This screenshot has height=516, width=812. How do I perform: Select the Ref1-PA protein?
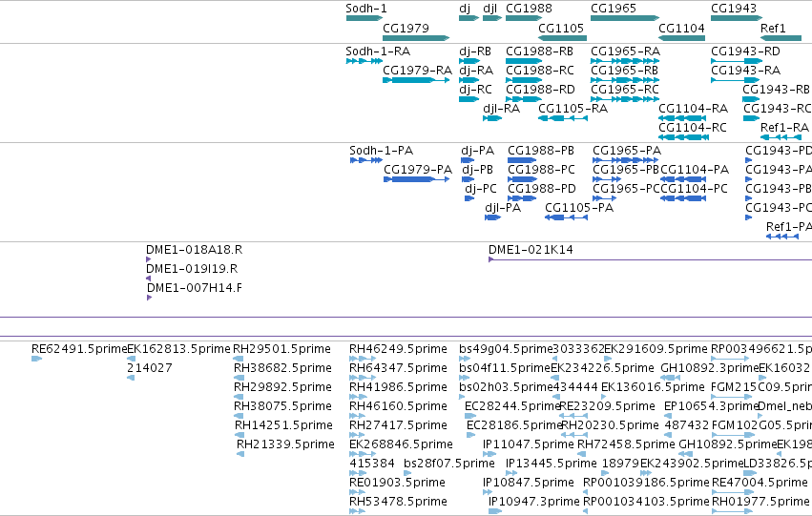coord(789,227)
